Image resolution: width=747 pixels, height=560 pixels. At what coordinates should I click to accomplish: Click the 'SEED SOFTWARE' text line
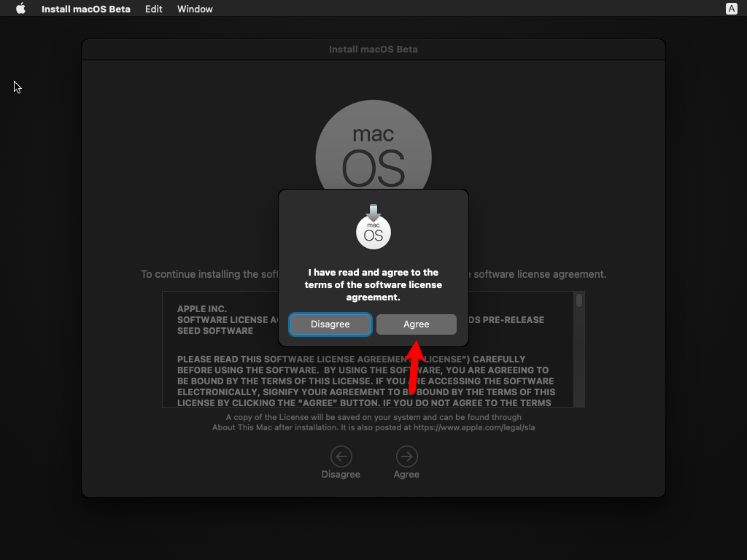[215, 330]
